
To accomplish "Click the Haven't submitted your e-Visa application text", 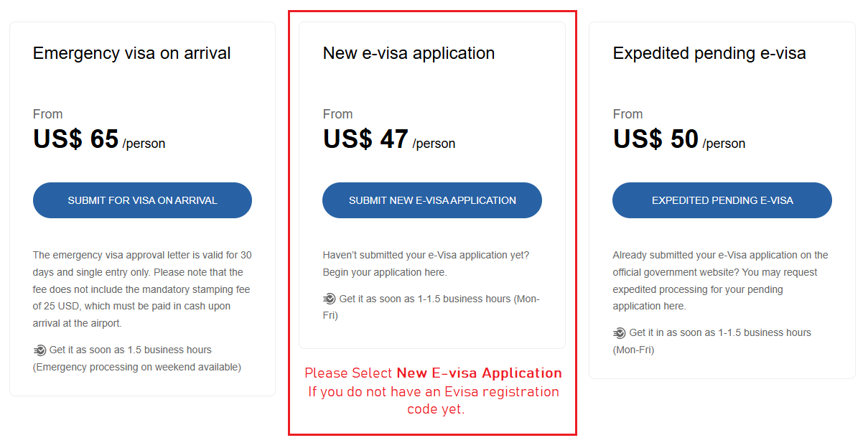I will 426,263.
